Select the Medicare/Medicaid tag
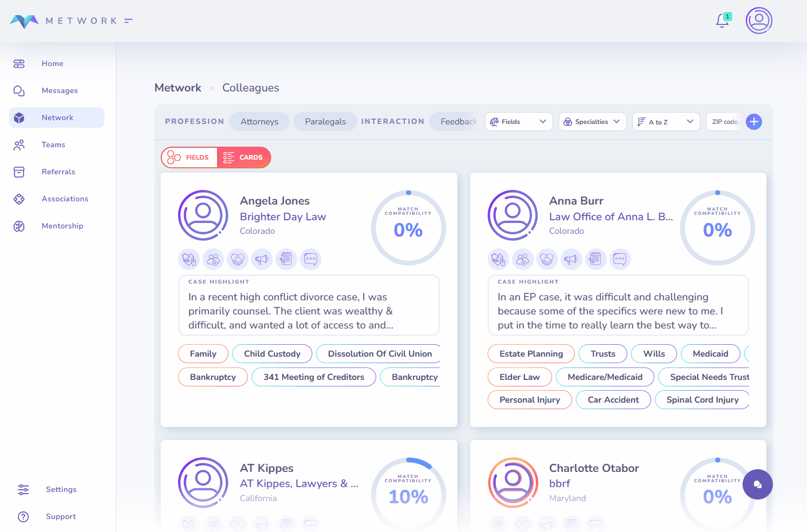 tap(605, 377)
